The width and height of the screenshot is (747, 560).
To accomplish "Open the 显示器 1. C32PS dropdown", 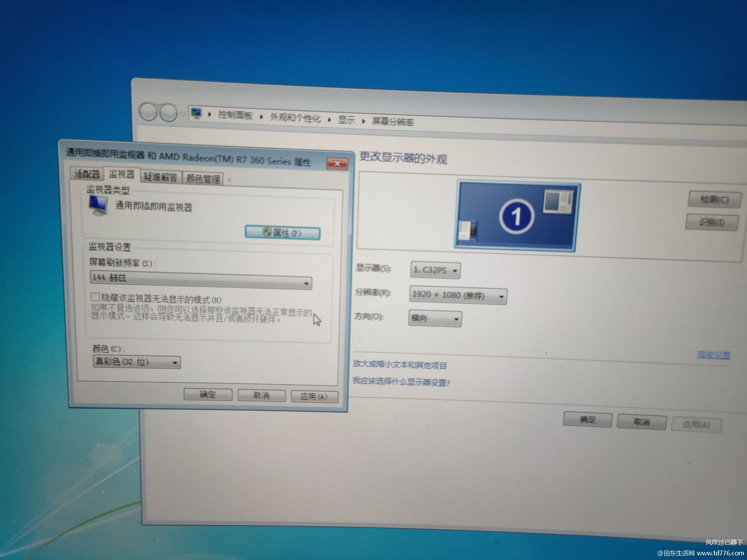I will pyautogui.click(x=435, y=270).
